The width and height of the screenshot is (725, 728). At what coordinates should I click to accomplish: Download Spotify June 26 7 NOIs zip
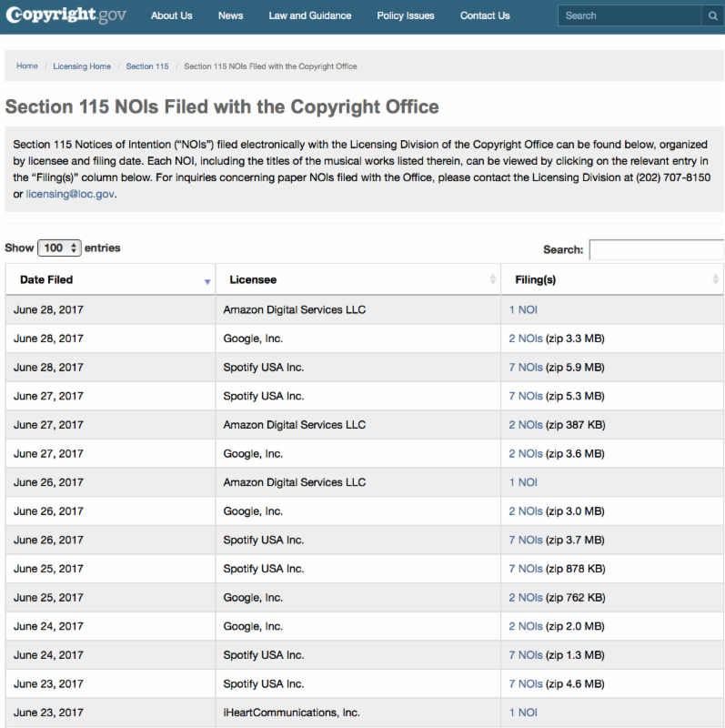(x=526, y=540)
